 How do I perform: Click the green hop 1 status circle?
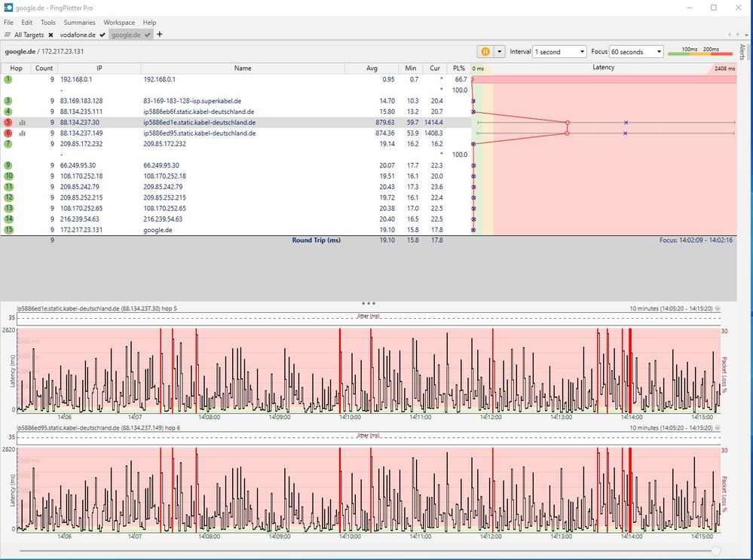coord(8,79)
